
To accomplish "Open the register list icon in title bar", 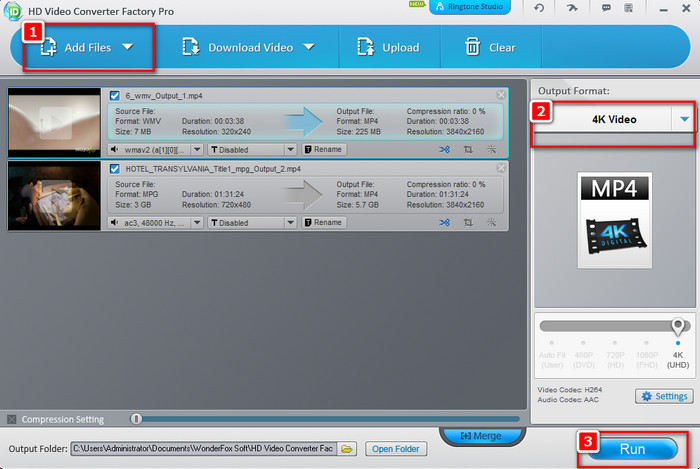I will point(629,8).
